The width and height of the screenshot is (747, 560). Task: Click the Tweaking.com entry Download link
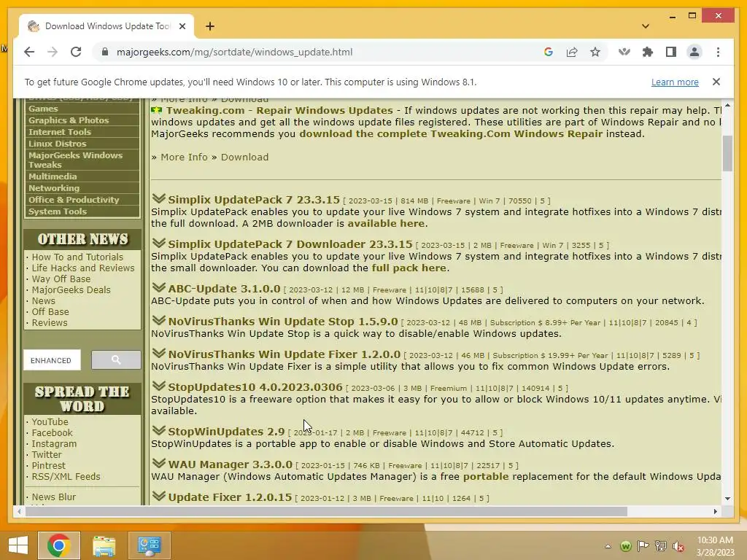[244, 157]
